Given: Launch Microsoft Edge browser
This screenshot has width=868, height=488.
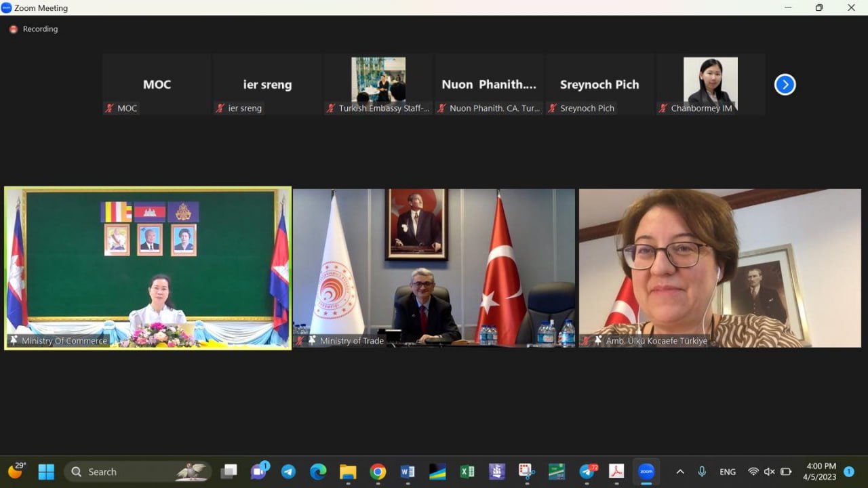Looking at the screenshot, I should click(318, 472).
